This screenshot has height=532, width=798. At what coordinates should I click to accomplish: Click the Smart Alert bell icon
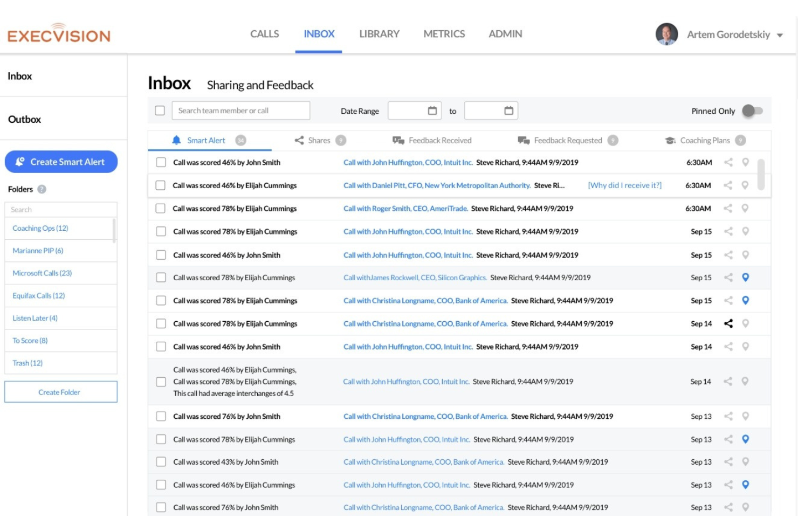pos(176,140)
